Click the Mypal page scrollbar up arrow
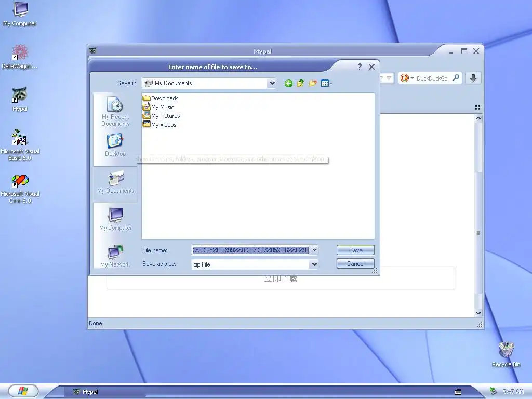This screenshot has height=399, width=532. click(478, 118)
